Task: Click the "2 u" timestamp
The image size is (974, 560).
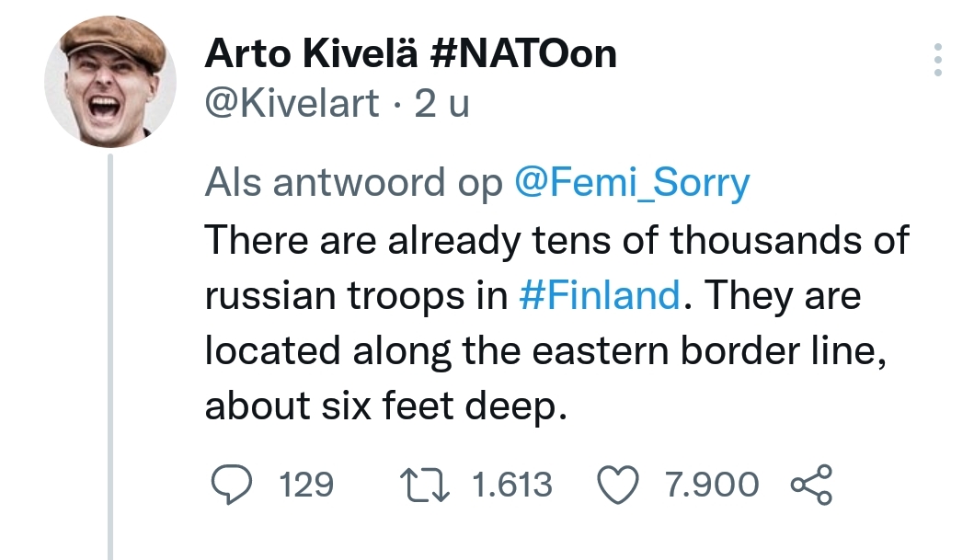Action: coord(441,104)
